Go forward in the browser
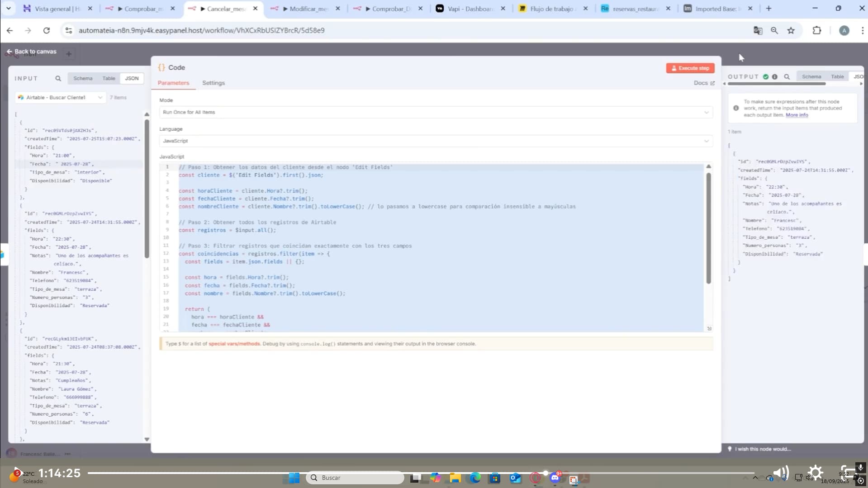This screenshot has height=488, width=868. (28, 30)
